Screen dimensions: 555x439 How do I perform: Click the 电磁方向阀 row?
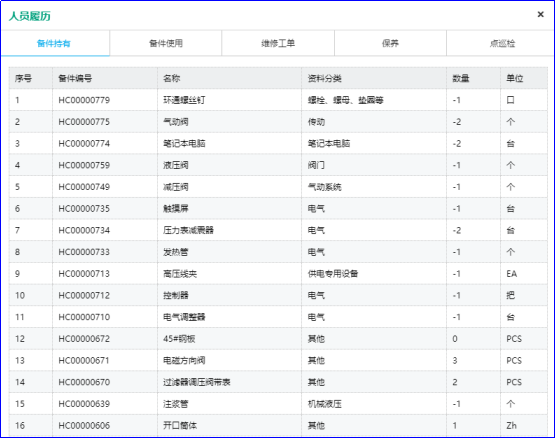pos(278,360)
